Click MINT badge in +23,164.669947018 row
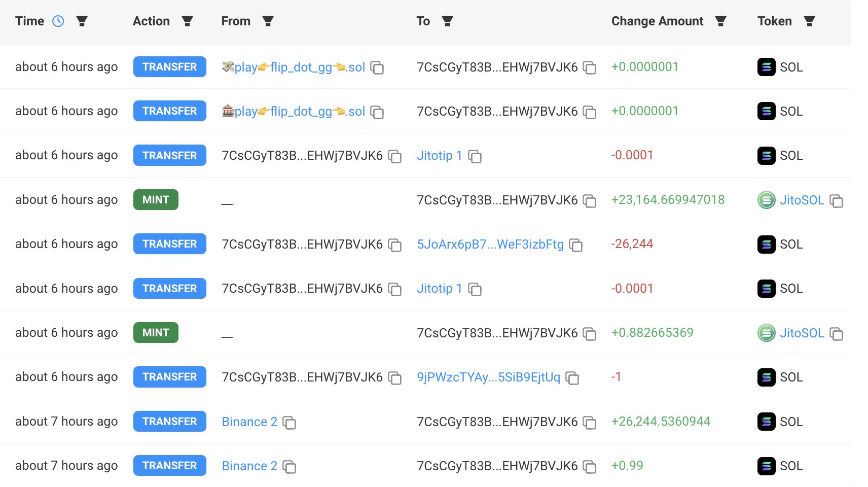Screen dimensions: 868x487 pos(156,199)
